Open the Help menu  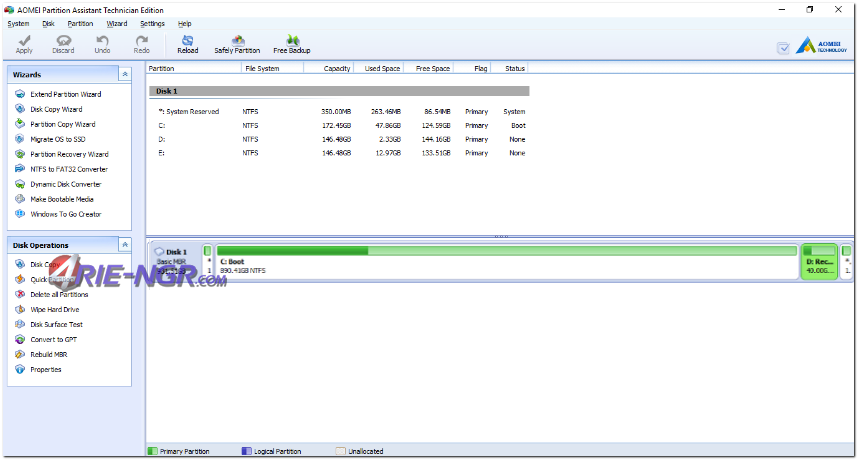(x=184, y=24)
